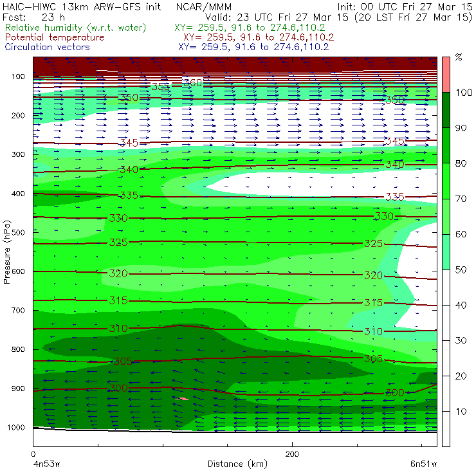Click the 500 hPa pressure axis tick label
The width and height of the screenshot is (476, 476).
coord(18,233)
